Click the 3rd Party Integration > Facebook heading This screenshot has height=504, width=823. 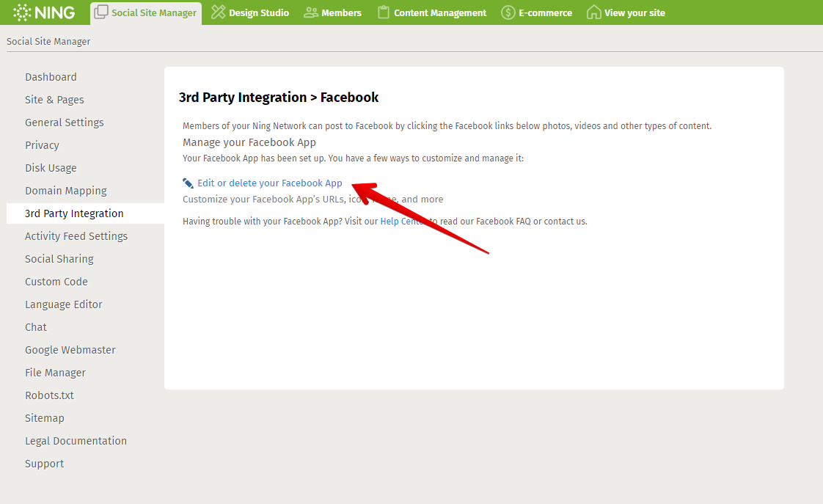279,98
